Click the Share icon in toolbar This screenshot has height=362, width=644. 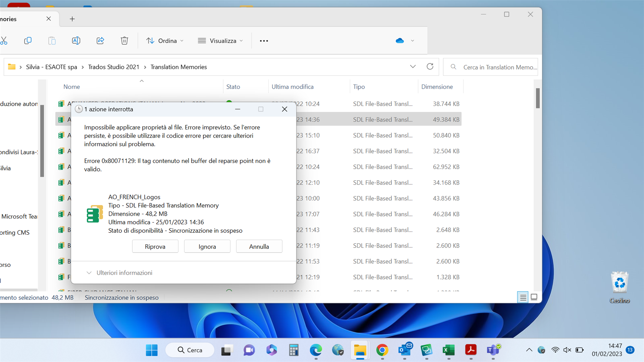click(100, 41)
